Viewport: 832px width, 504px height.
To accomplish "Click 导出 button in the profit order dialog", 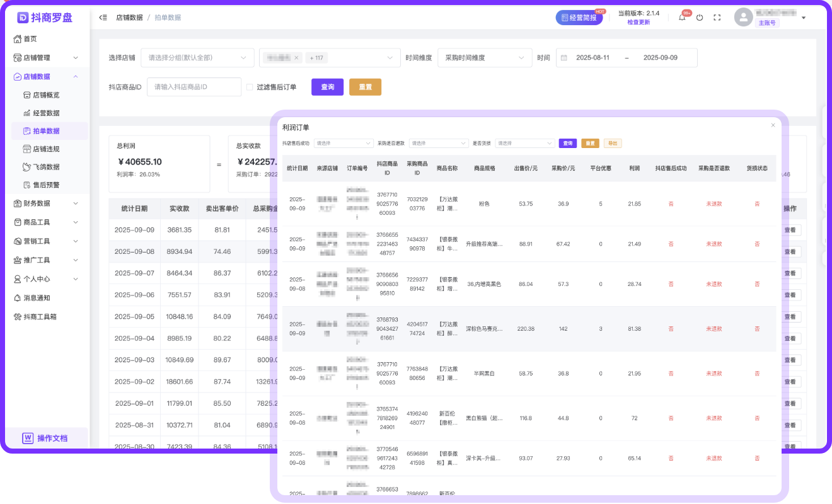I will tap(612, 143).
